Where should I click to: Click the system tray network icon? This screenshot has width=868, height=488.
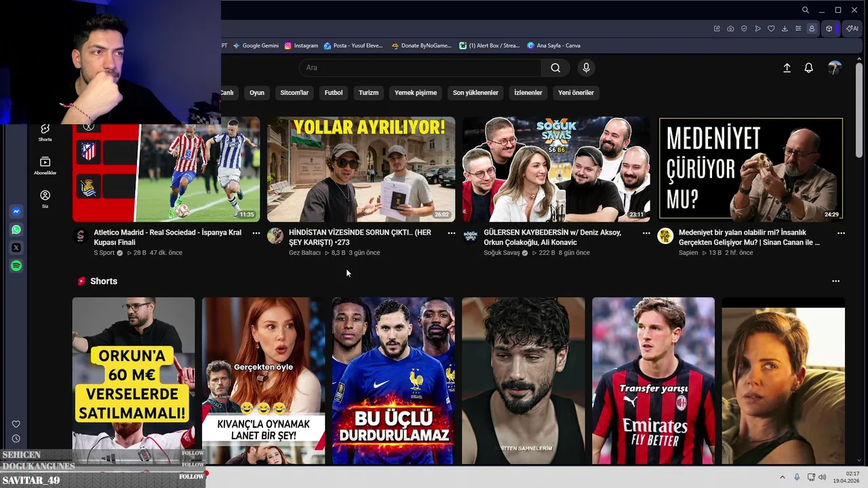(x=811, y=477)
